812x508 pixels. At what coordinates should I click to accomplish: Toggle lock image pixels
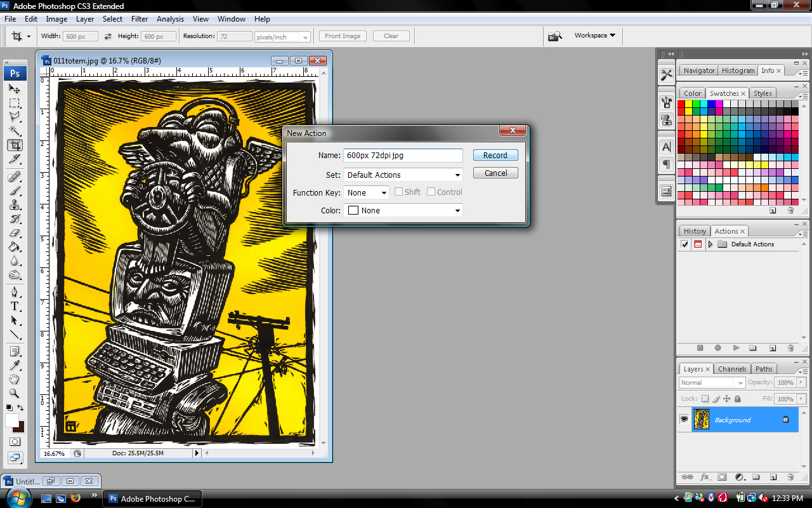click(x=716, y=399)
